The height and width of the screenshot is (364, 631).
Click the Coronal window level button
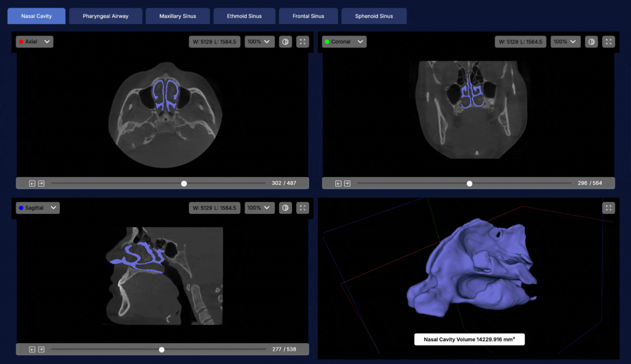click(x=520, y=42)
